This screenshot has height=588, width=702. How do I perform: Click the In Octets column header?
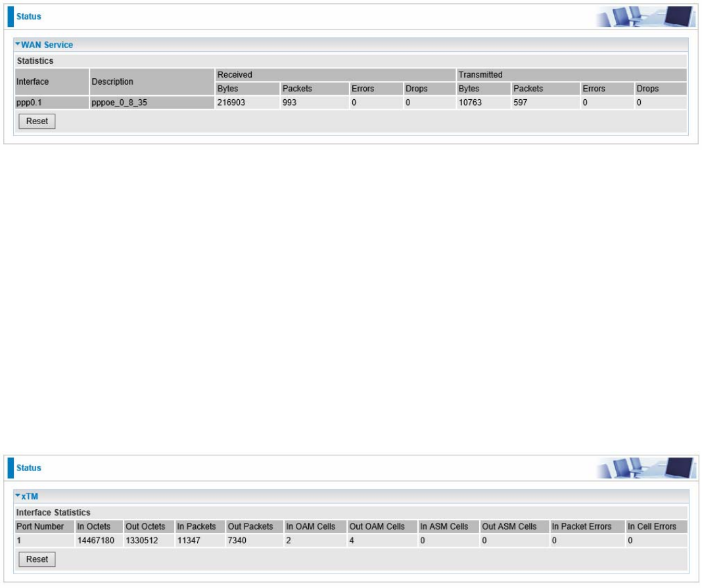pyautogui.click(x=99, y=527)
